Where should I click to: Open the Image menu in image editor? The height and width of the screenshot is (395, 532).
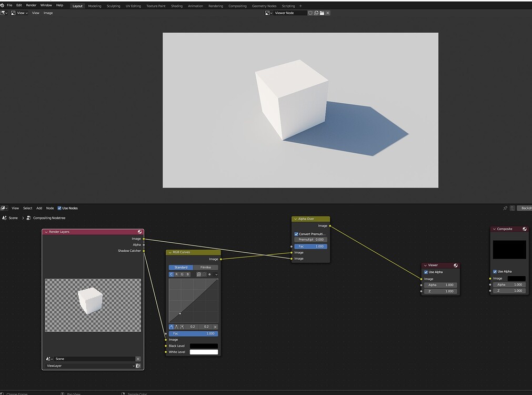click(48, 13)
